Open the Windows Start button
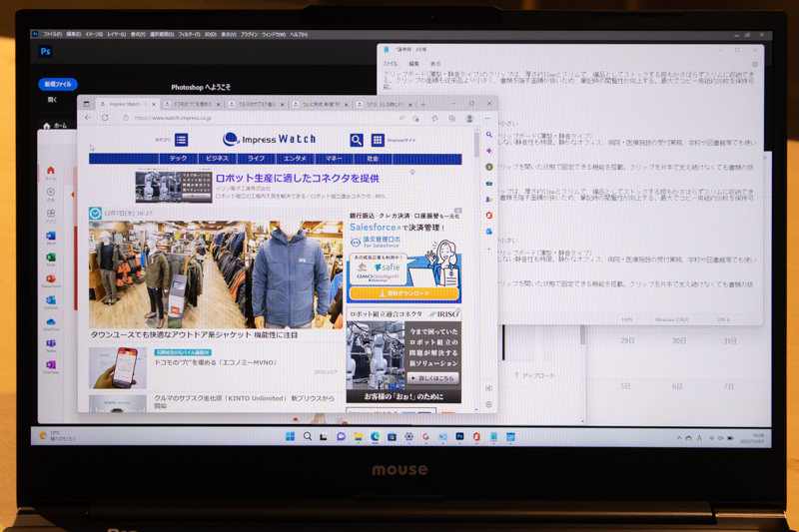 pos(290,437)
